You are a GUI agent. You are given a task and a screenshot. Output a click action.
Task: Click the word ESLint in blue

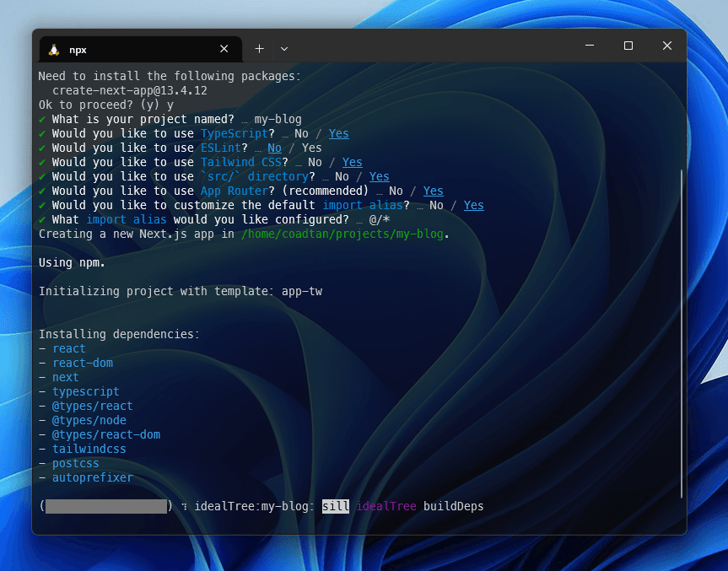(220, 148)
